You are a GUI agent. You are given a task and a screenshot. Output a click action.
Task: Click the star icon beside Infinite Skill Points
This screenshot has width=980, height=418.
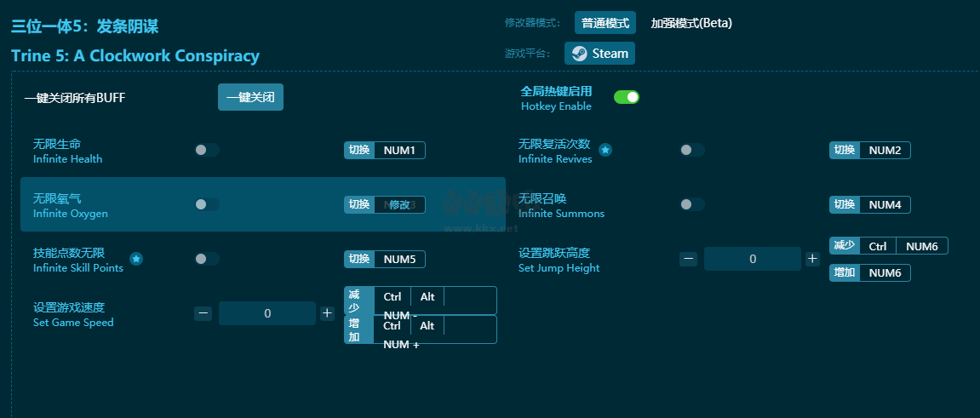point(136,259)
